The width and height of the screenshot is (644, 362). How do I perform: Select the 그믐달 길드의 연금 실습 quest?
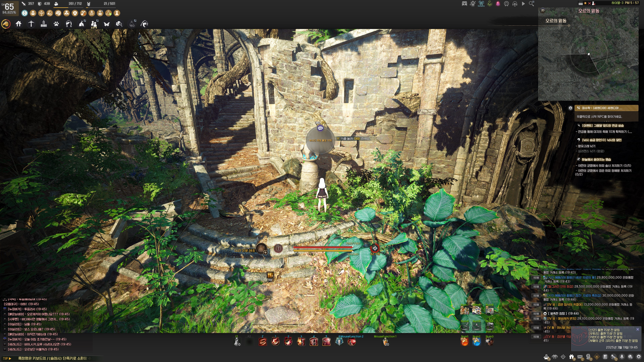pos(603,126)
